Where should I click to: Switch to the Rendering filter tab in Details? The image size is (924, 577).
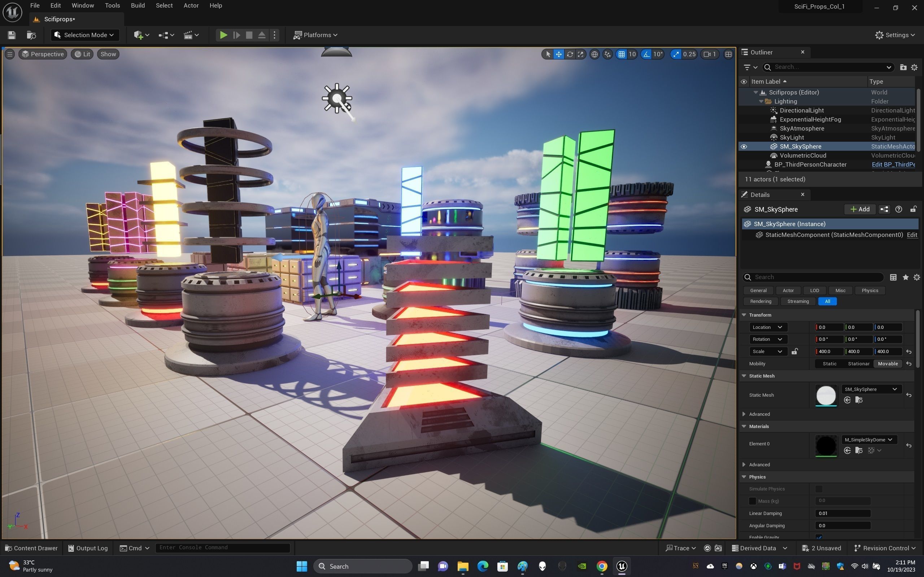click(760, 301)
